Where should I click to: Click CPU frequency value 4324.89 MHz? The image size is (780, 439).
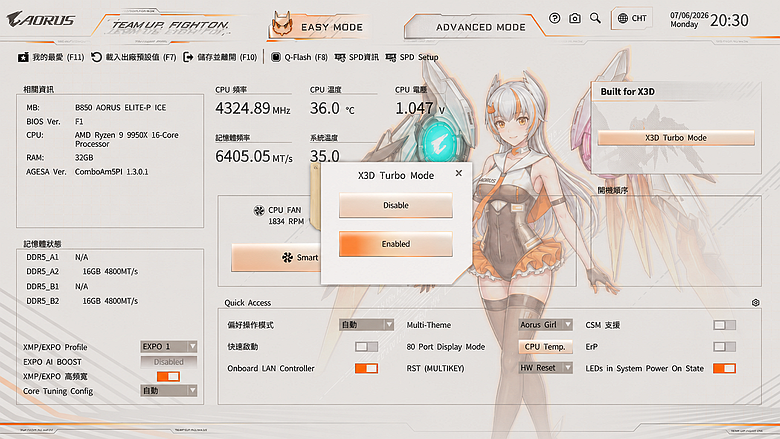coord(253,108)
